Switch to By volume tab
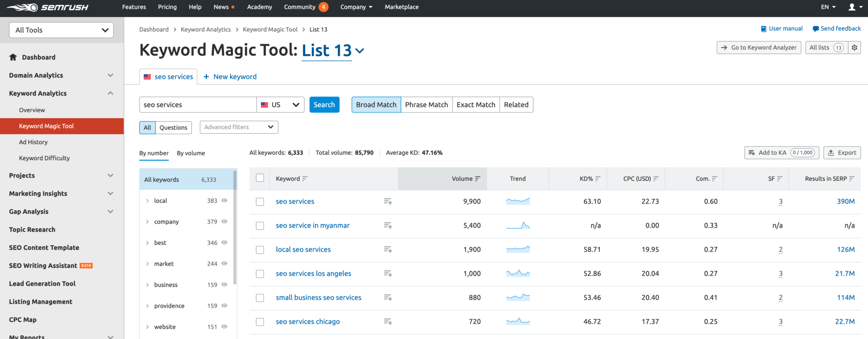Screen dimensions: 868x339 (191, 153)
